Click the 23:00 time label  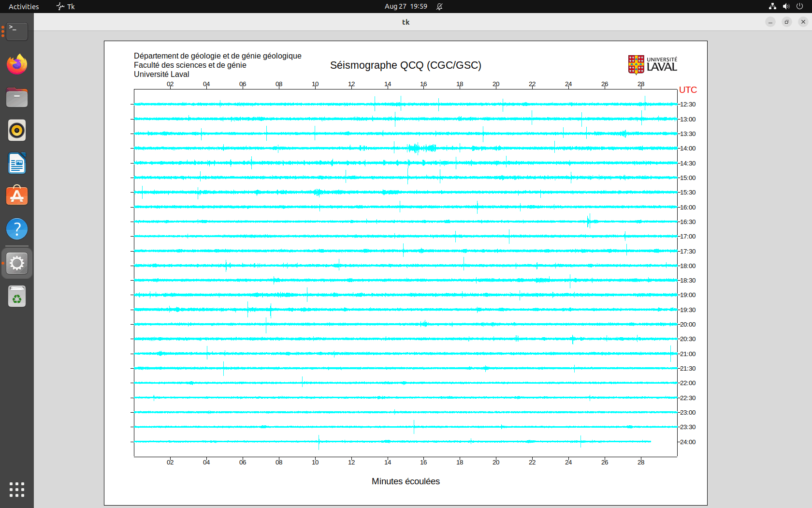(x=688, y=413)
